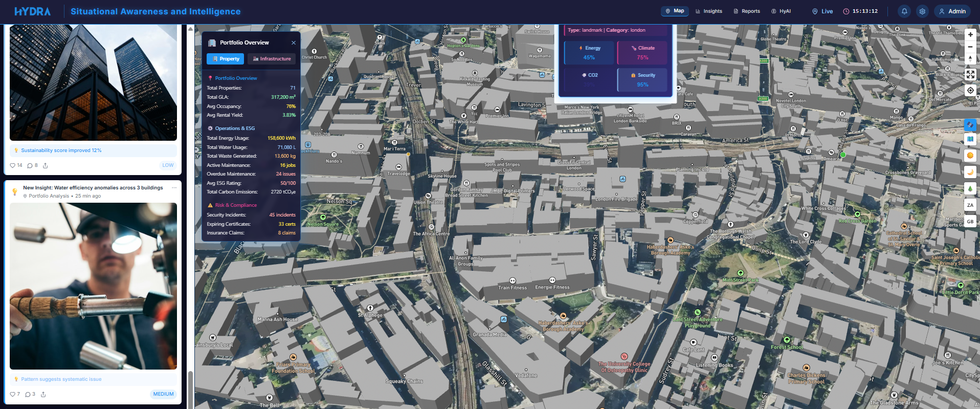Select the ZA region button
The width and height of the screenshot is (980, 409).
[970, 205]
